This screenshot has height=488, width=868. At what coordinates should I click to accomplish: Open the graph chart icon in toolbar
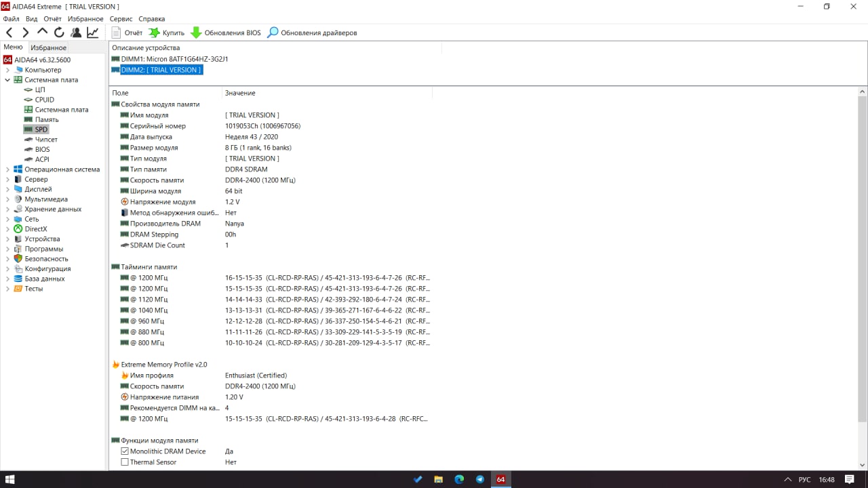(93, 33)
